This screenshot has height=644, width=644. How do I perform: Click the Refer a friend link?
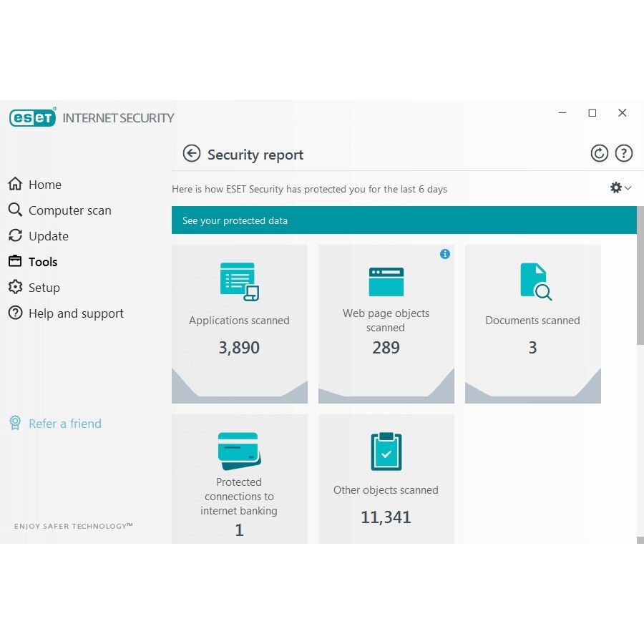pyautogui.click(x=64, y=424)
